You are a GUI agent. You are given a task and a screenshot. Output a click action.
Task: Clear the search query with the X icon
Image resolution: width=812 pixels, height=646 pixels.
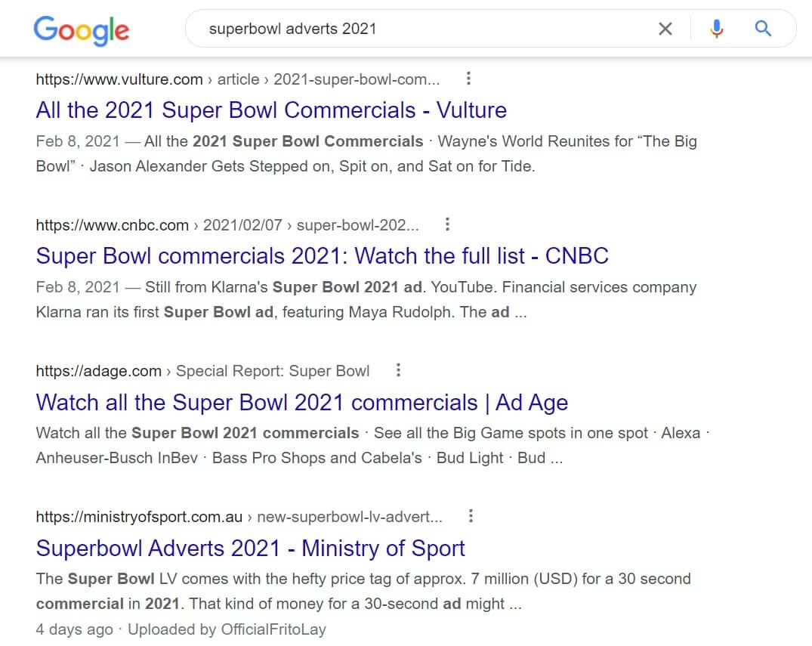[x=665, y=28]
